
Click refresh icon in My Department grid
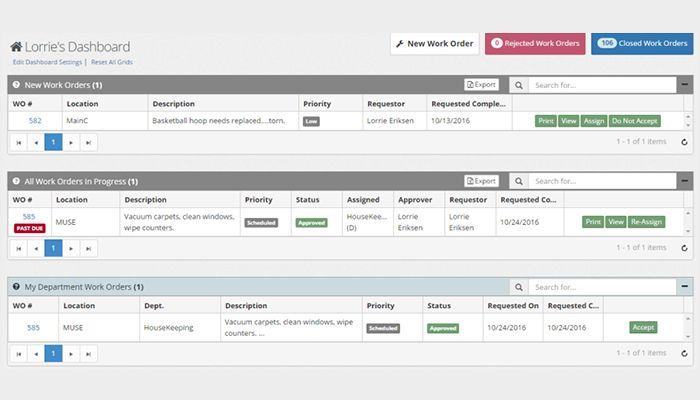pyautogui.click(x=684, y=353)
